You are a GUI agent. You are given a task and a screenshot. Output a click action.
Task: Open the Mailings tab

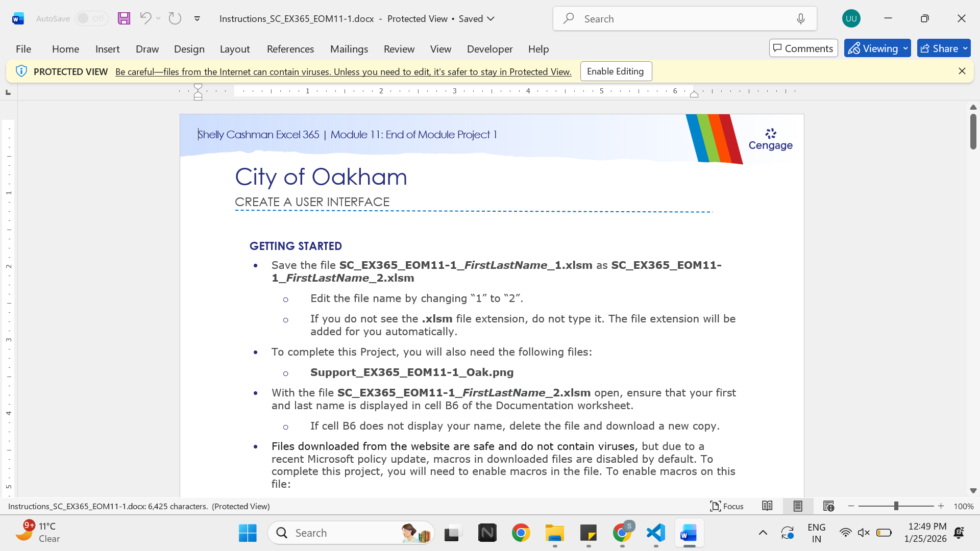click(349, 49)
